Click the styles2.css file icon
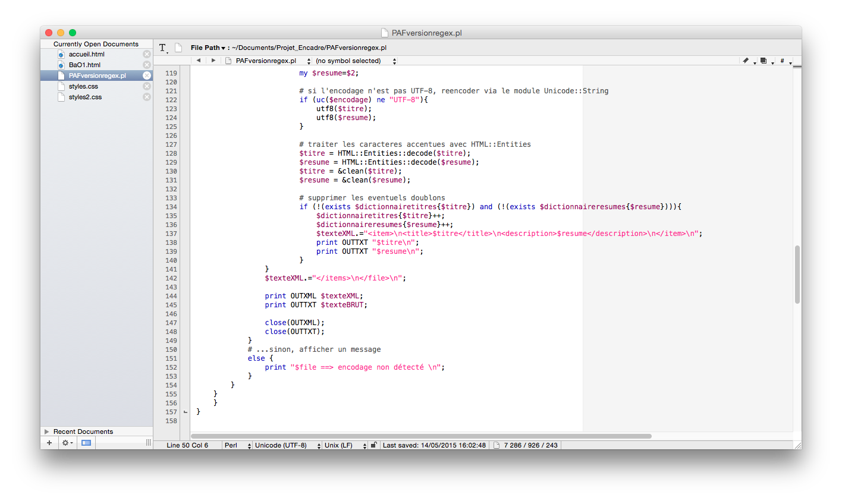The height and width of the screenshot is (504, 842). (61, 97)
